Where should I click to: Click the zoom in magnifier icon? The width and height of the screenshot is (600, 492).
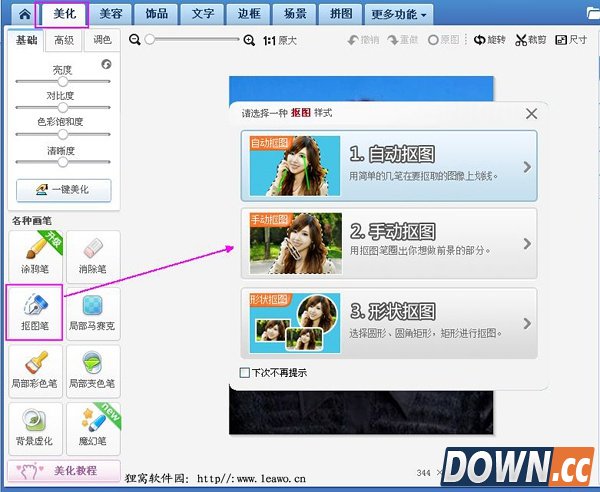click(x=249, y=40)
